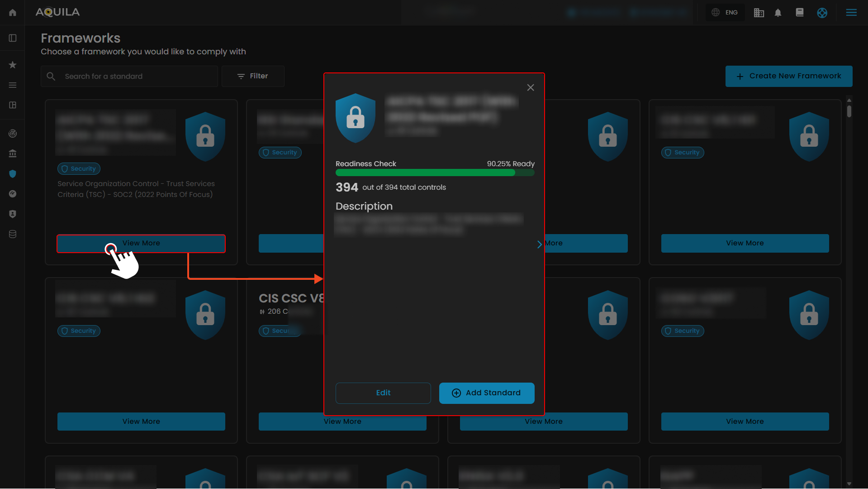The width and height of the screenshot is (868, 489).
Task: Close the framework details popup
Action: tap(531, 87)
